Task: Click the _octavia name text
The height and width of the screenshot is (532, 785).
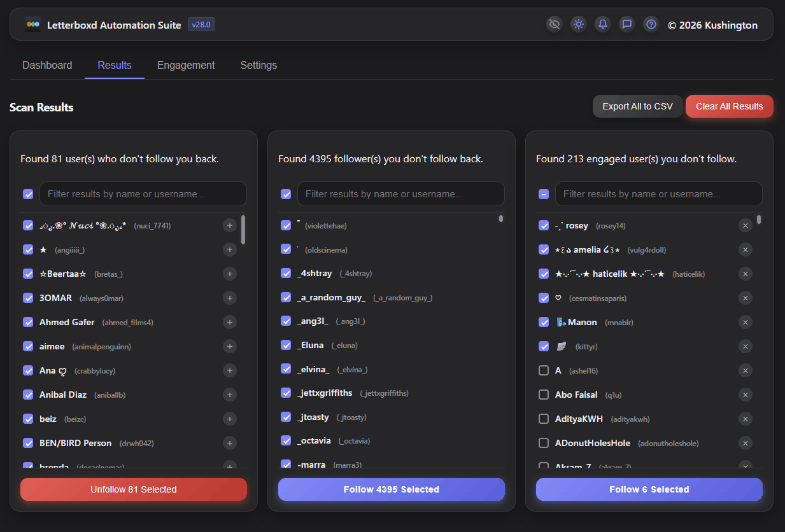Action: pos(314,440)
